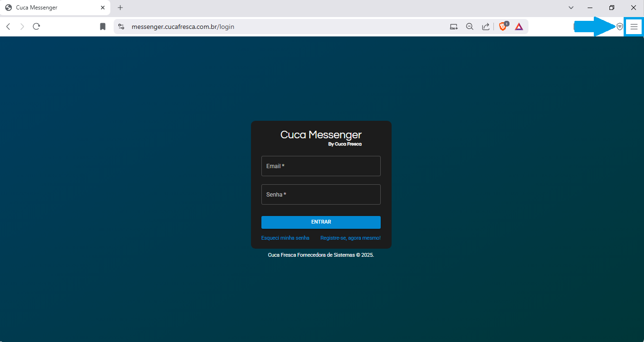Open the 'Esqueci minha senha' link
Image resolution: width=644 pixels, height=342 pixels.
pyautogui.click(x=285, y=238)
